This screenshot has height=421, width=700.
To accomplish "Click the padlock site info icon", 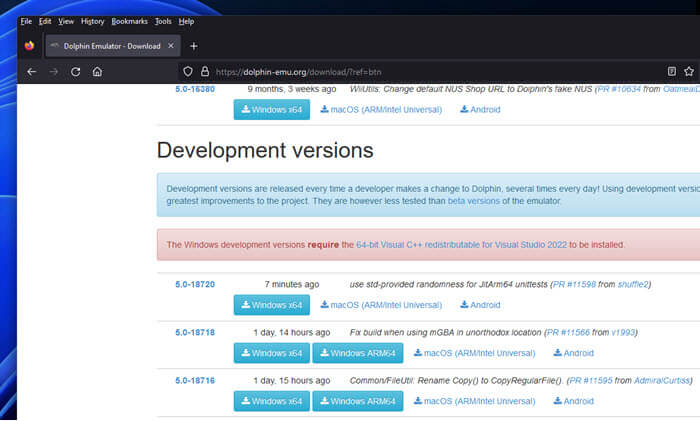I will coord(205,71).
